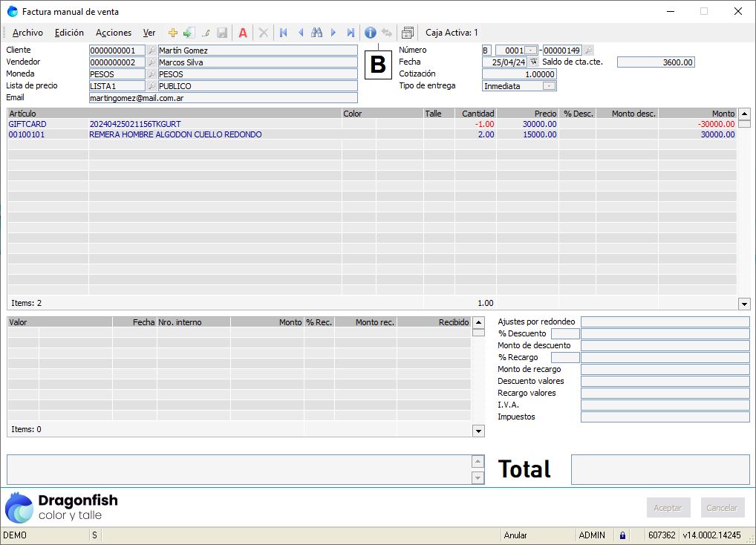
Task: Click the Anular status bar entry
Action: [x=515, y=535]
